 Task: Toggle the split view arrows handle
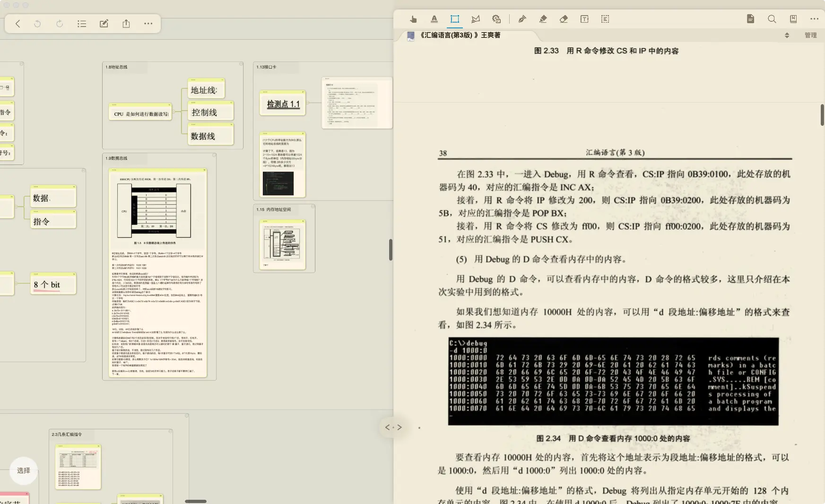[393, 427]
